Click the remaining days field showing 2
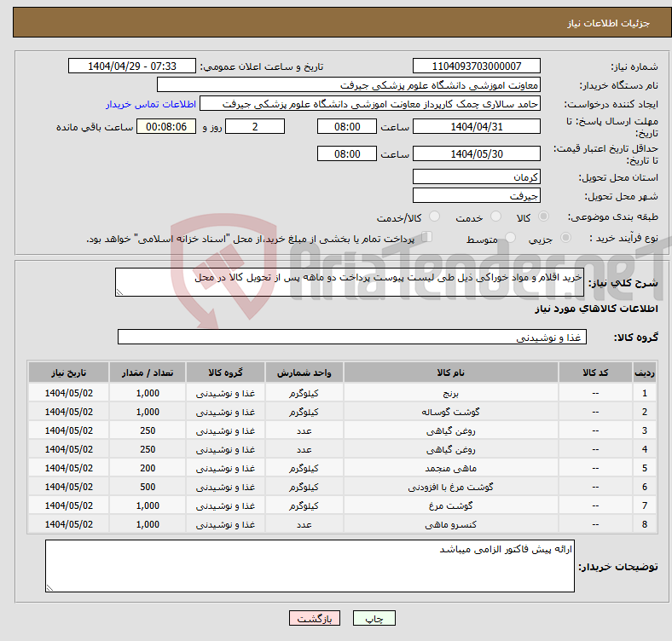Viewport: 672px width, 641px height. coord(255,126)
